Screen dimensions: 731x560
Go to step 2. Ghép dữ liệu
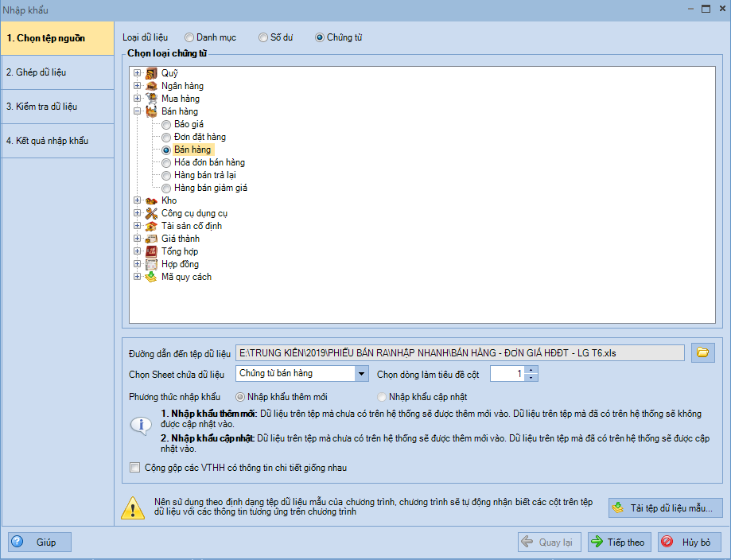click(x=57, y=72)
